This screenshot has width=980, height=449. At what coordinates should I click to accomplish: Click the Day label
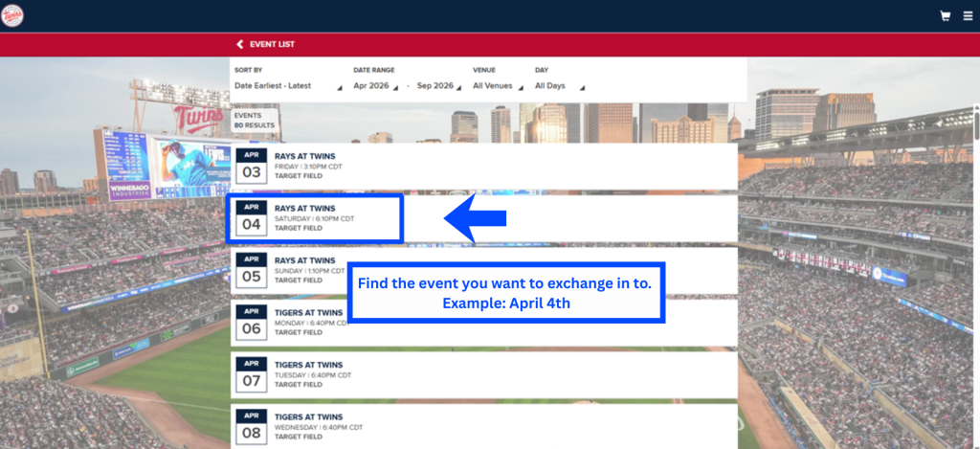tap(542, 70)
